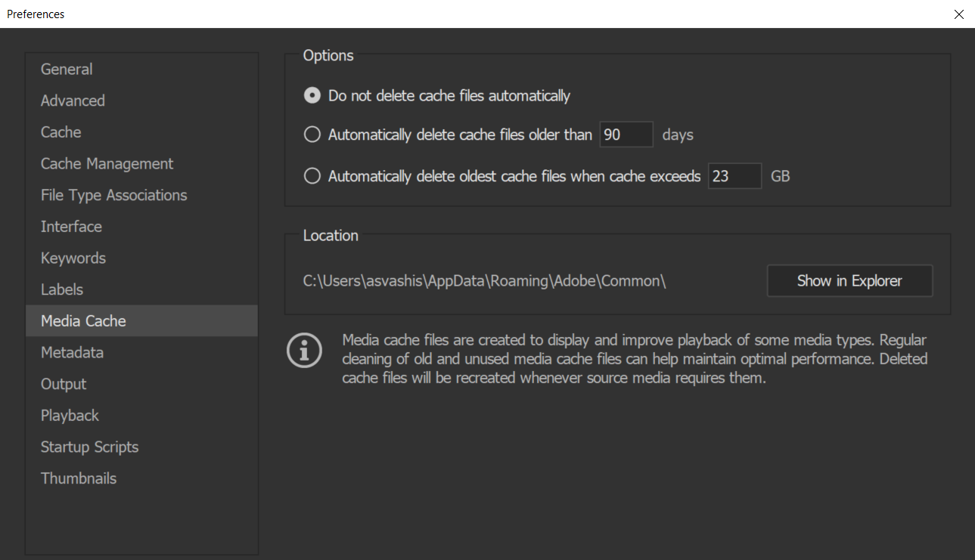Select 'Do not delete cache files automatically'
The image size is (975, 560).
click(312, 96)
